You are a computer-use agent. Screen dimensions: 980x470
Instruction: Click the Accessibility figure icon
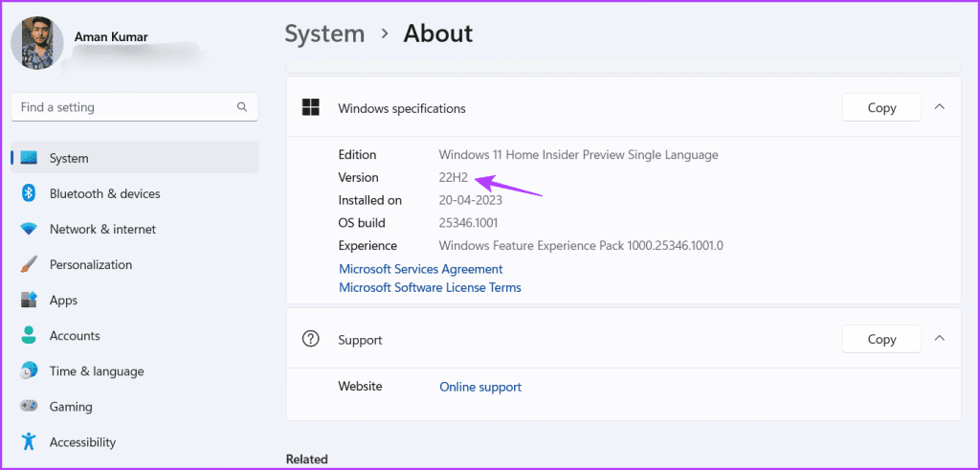[x=29, y=442]
